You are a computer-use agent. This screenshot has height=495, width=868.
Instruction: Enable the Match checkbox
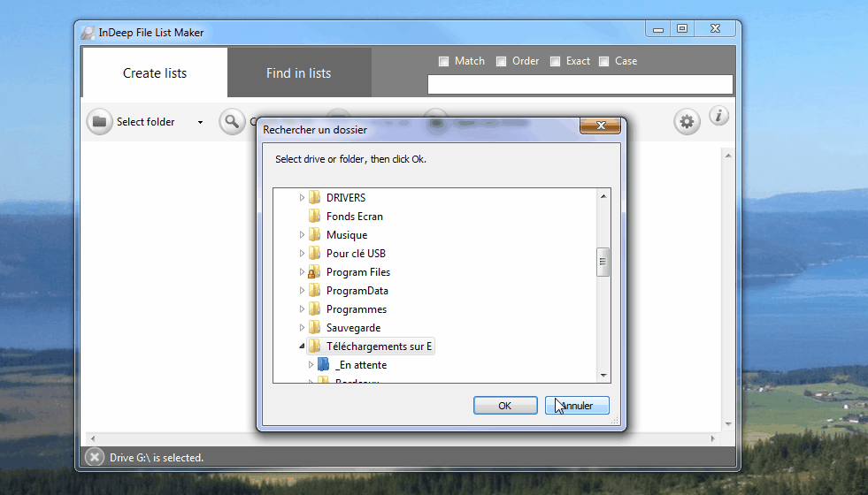point(443,61)
